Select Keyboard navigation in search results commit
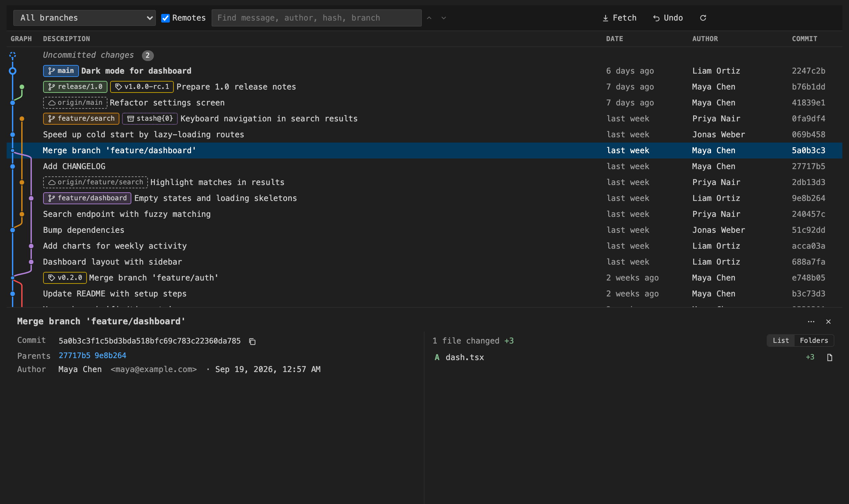This screenshot has width=849, height=504. click(x=424, y=118)
